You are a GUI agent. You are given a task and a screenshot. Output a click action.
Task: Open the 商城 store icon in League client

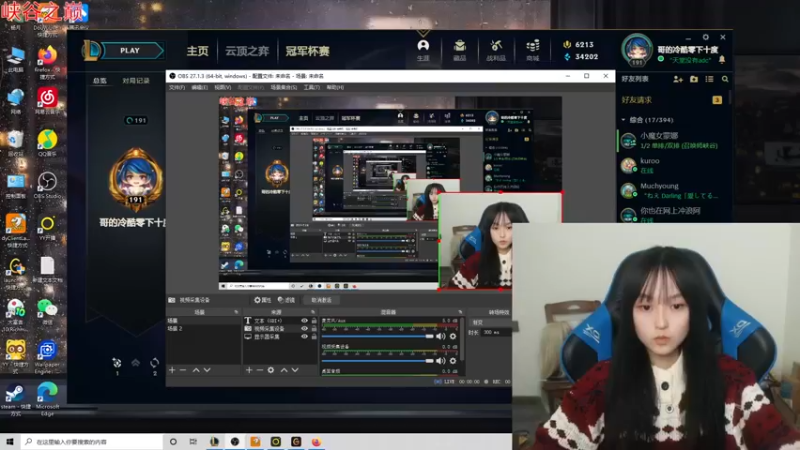(x=533, y=50)
